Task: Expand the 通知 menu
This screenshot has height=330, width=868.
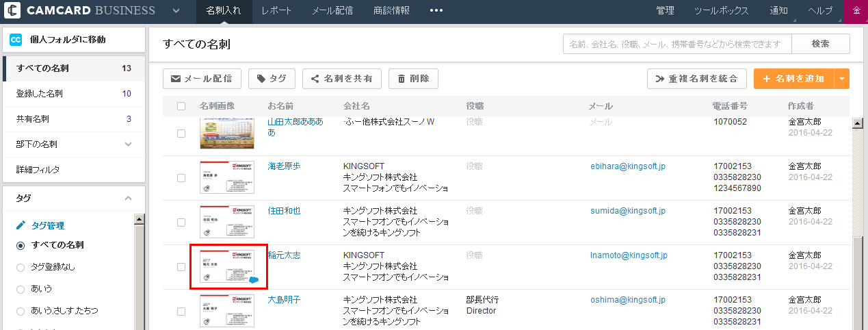Action: (x=778, y=11)
